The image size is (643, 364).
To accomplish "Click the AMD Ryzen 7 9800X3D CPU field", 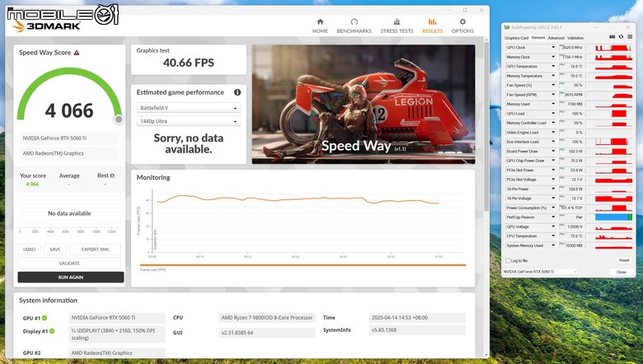I will (267, 318).
